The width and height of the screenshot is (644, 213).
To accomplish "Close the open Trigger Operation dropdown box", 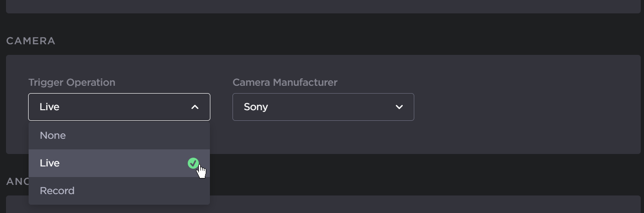I will click(119, 107).
